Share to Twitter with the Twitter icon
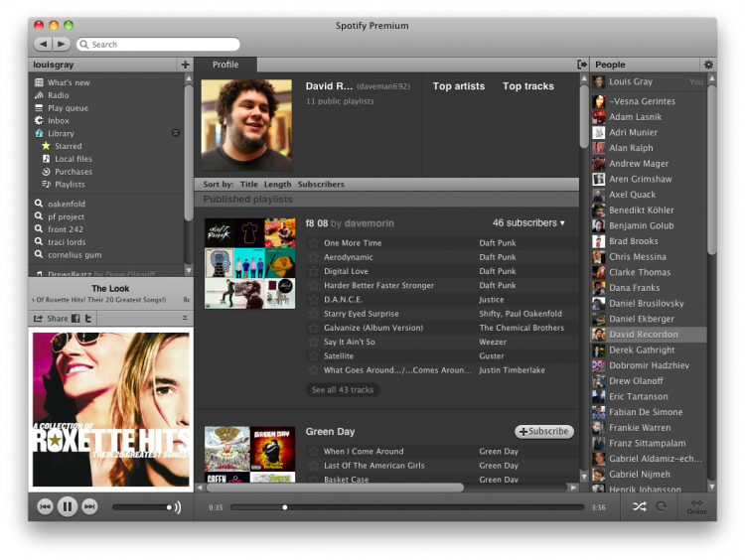 point(88,319)
